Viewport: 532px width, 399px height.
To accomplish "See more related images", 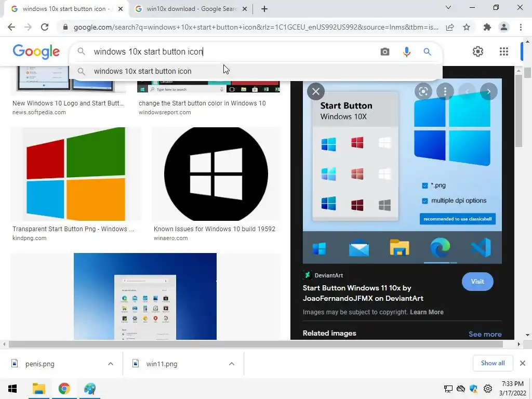I will 485,334.
